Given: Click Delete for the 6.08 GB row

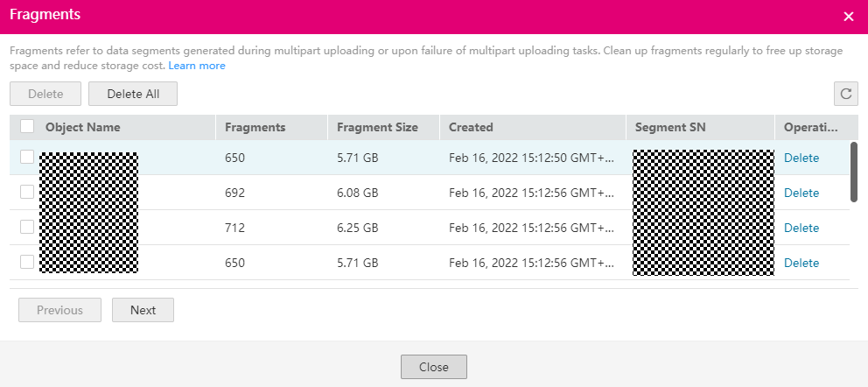Looking at the screenshot, I should click(801, 193).
